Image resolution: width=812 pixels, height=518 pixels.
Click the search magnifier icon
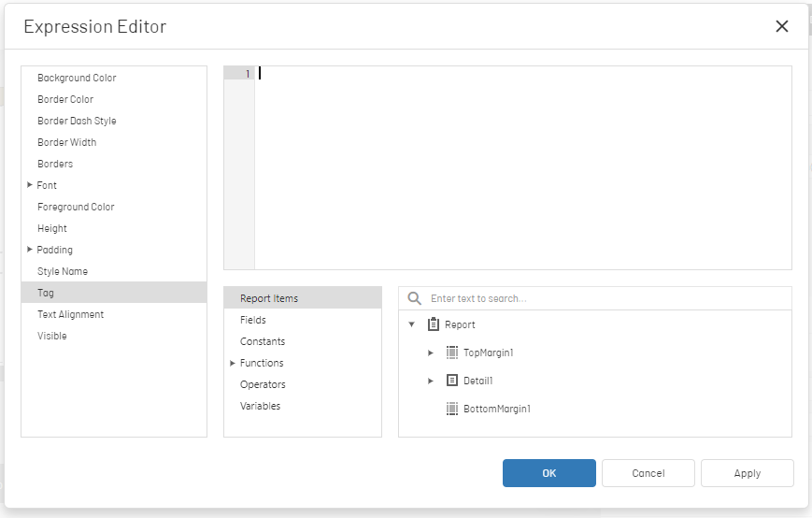414,298
